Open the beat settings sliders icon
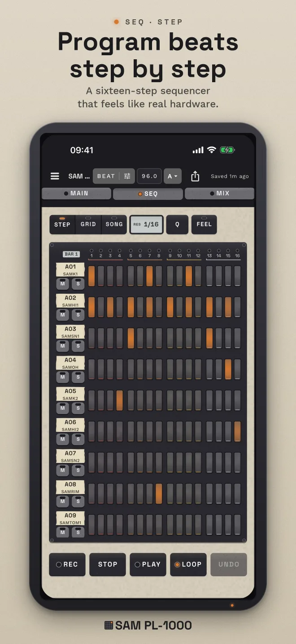The height and width of the screenshot is (644, 296). tap(127, 176)
